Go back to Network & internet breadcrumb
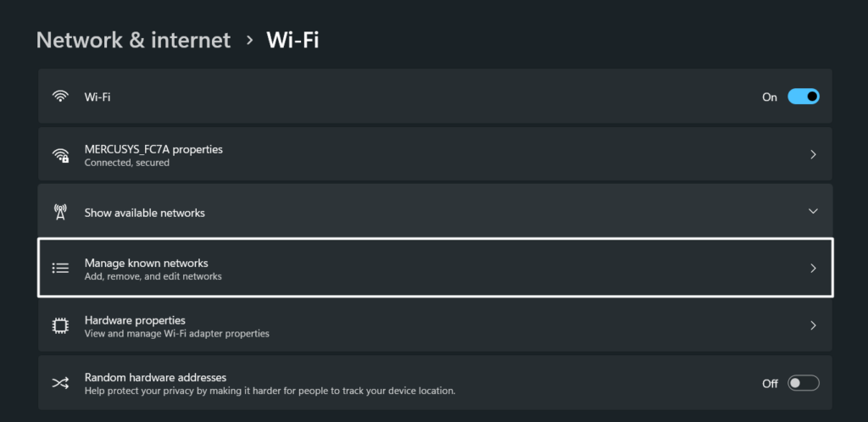Image resolution: width=868 pixels, height=422 pixels. point(133,40)
